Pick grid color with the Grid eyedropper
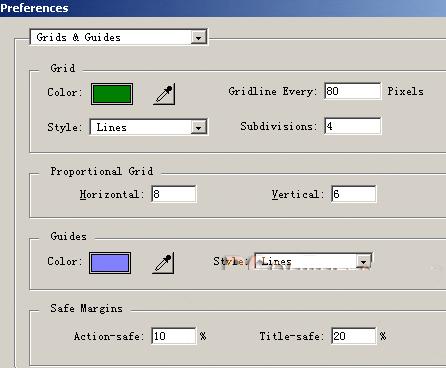 click(164, 95)
